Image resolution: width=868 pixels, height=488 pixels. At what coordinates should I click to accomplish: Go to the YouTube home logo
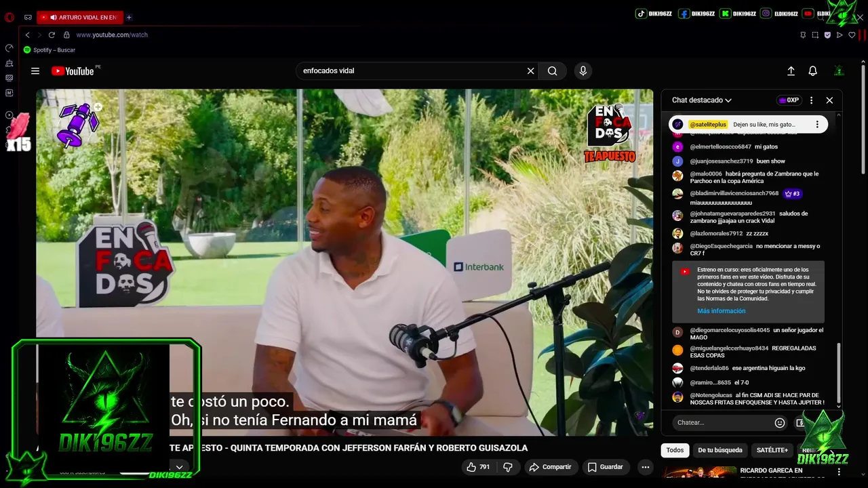(73, 71)
